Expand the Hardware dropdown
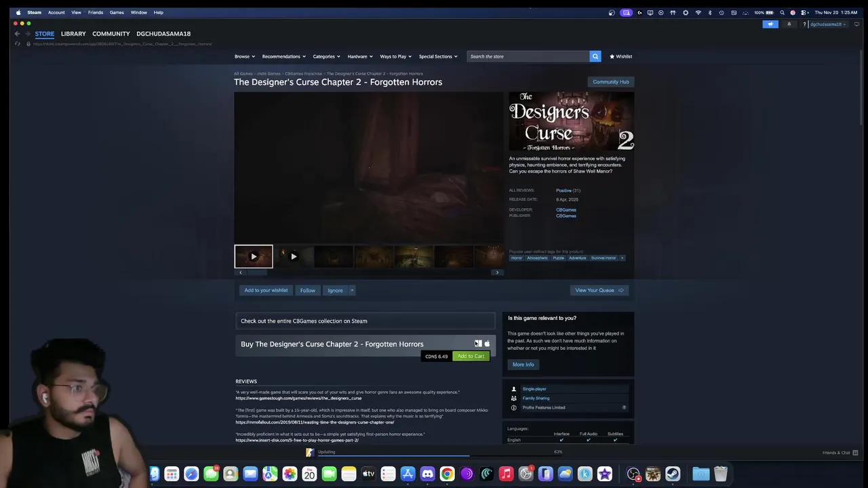The width and height of the screenshot is (868, 488). [x=360, y=56]
